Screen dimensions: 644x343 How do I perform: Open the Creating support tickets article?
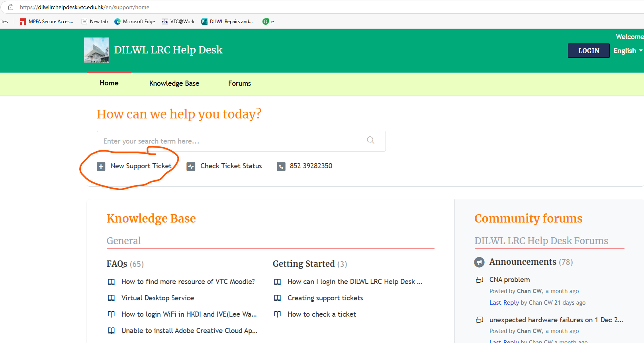[325, 298]
